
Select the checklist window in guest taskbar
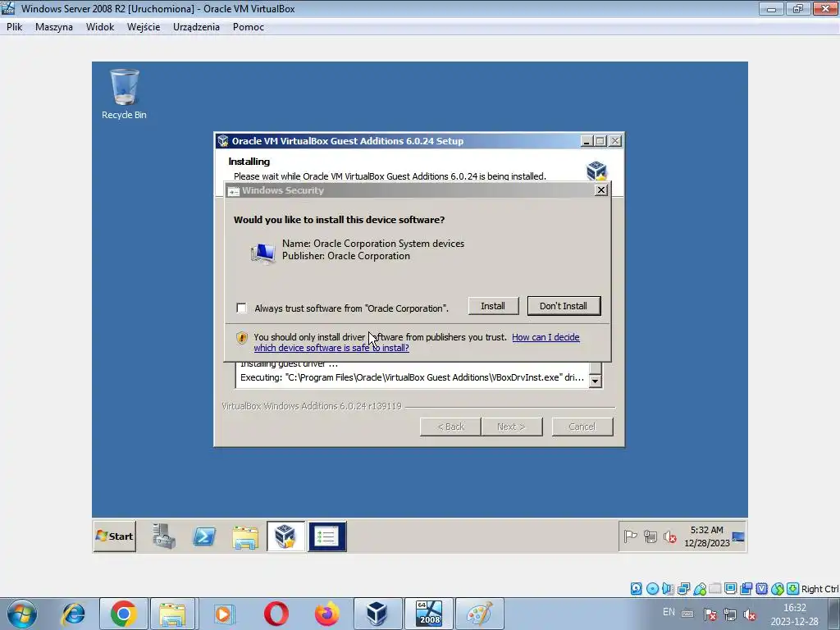(326, 536)
